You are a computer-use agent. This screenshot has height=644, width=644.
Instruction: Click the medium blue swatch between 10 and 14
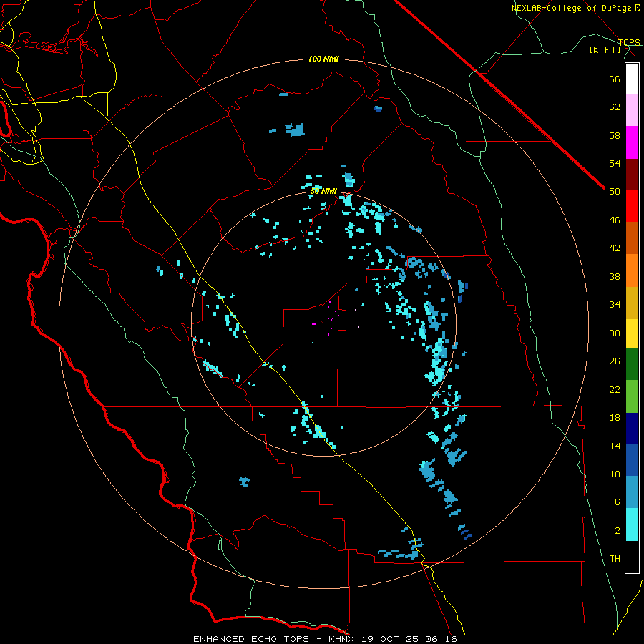click(x=632, y=460)
